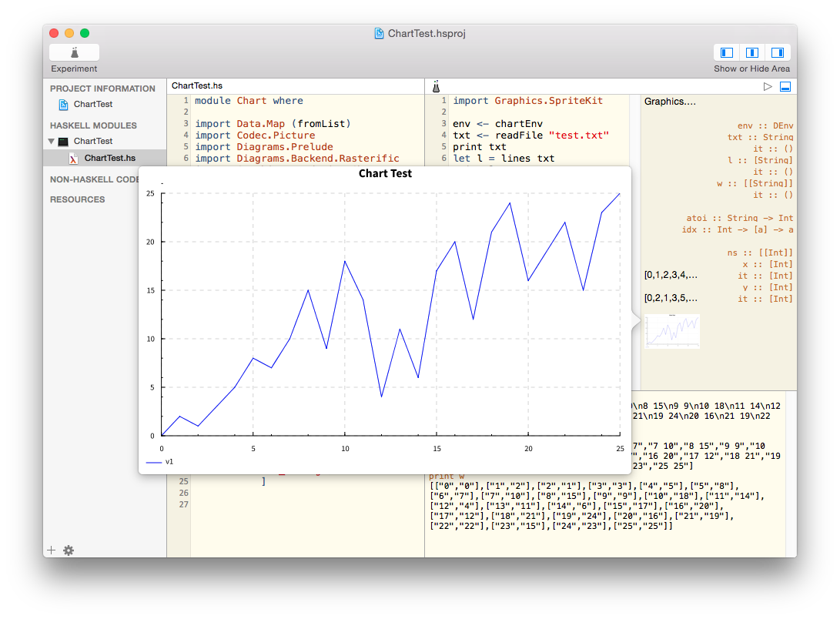The image size is (840, 619).
Task: Click the ChartTest.hsproj title document icon
Action: [x=379, y=33]
